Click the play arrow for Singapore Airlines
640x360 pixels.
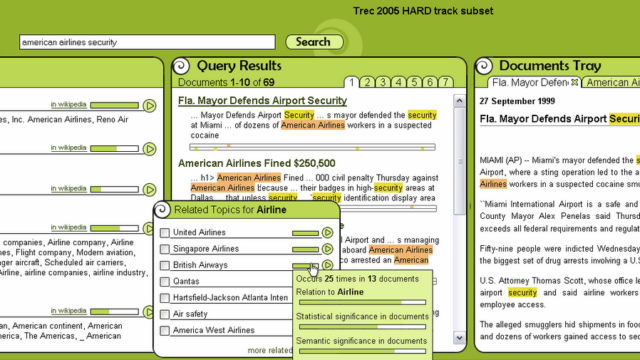point(327,249)
